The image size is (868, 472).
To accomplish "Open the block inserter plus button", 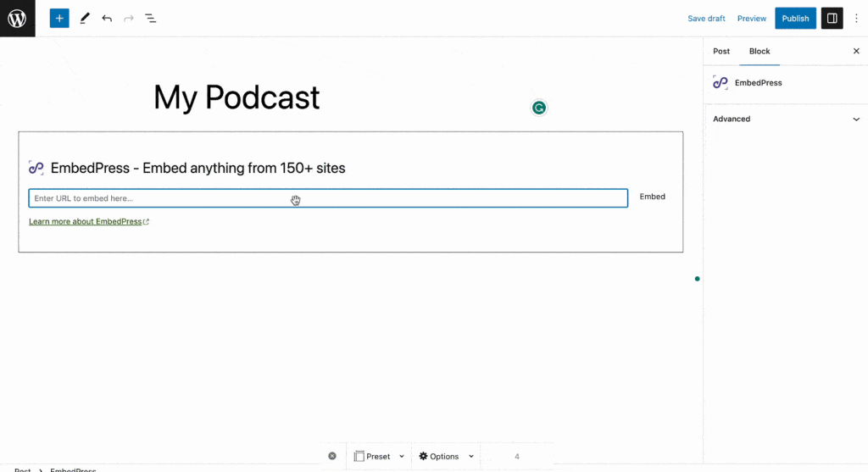I will (x=59, y=19).
